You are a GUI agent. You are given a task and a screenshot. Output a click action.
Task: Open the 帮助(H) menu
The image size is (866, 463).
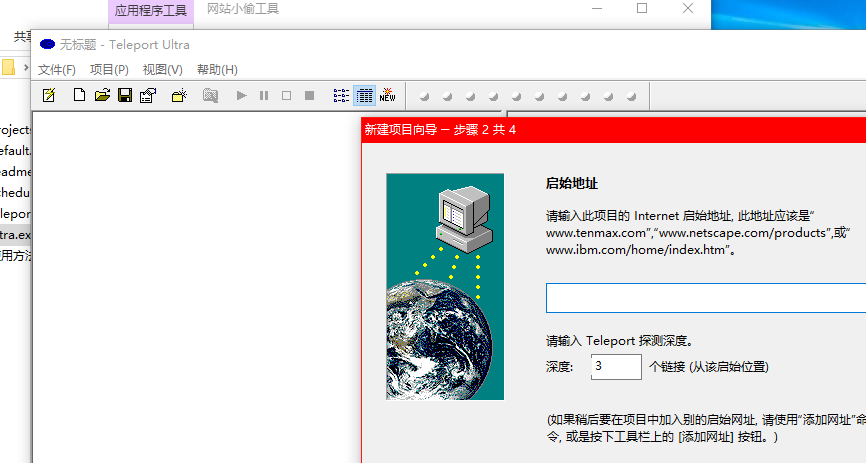coord(217,70)
